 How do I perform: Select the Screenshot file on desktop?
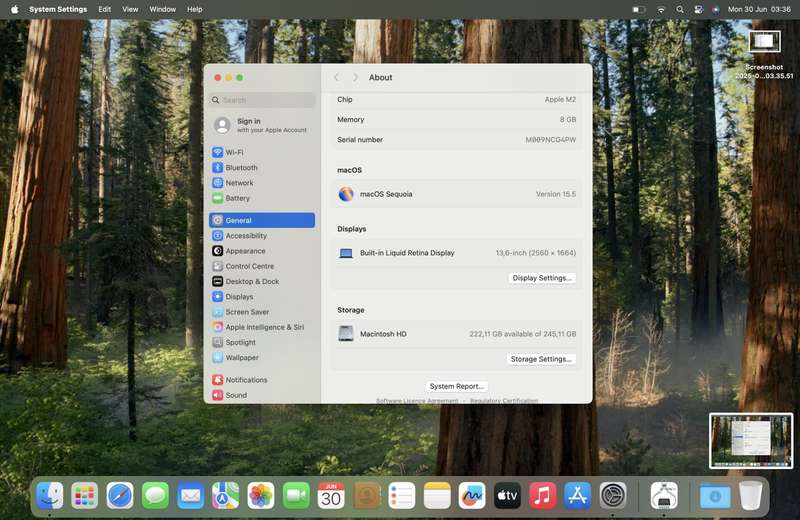tap(764, 54)
